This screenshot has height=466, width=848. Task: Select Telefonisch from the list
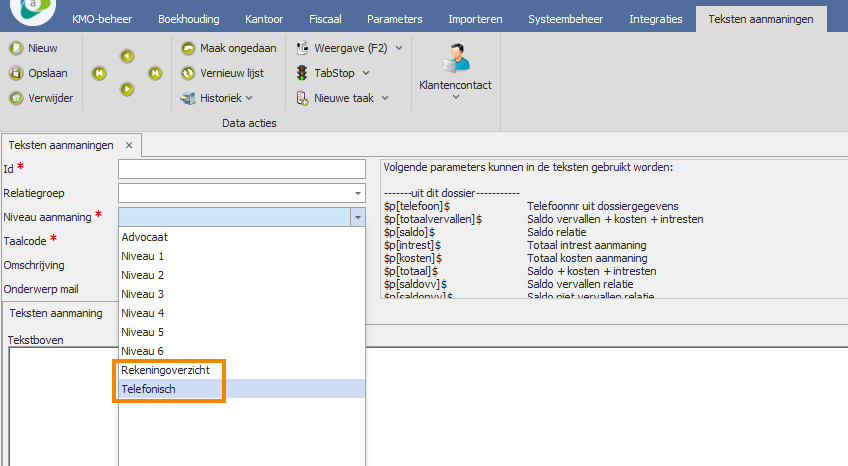[x=148, y=389]
